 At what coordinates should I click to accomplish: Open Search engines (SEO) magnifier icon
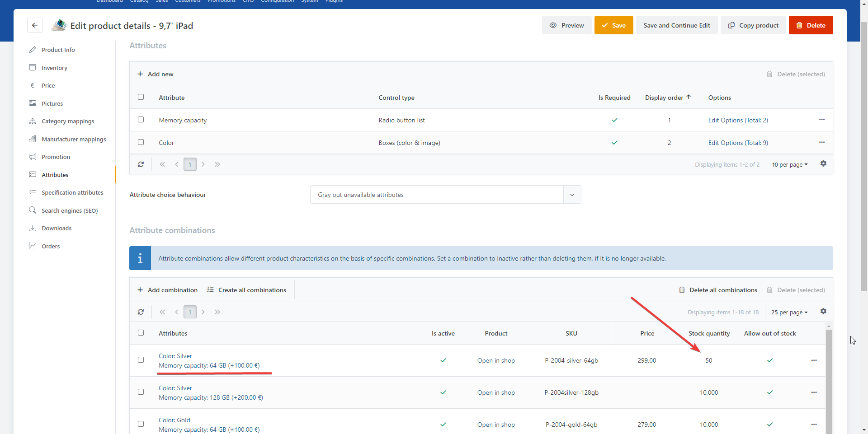pos(33,210)
